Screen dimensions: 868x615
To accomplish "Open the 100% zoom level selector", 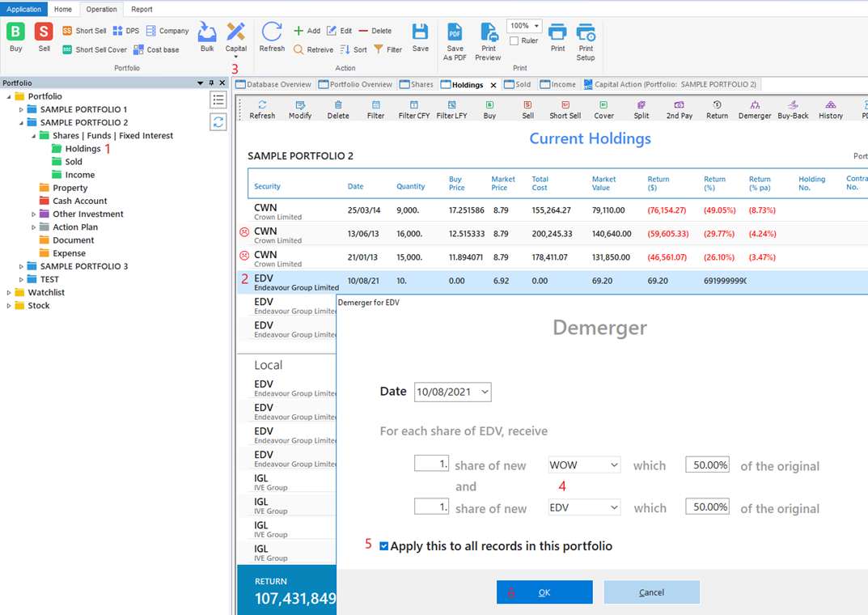I will click(523, 25).
